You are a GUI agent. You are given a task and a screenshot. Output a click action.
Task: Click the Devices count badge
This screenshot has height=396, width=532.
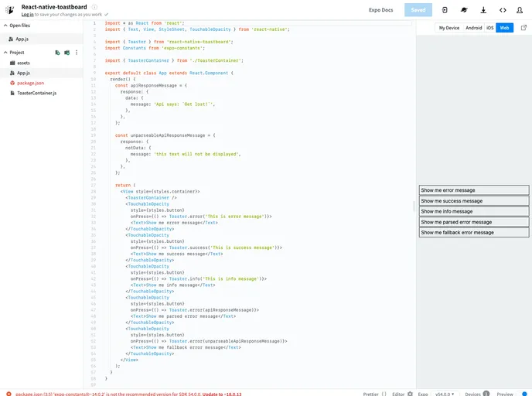(486, 394)
